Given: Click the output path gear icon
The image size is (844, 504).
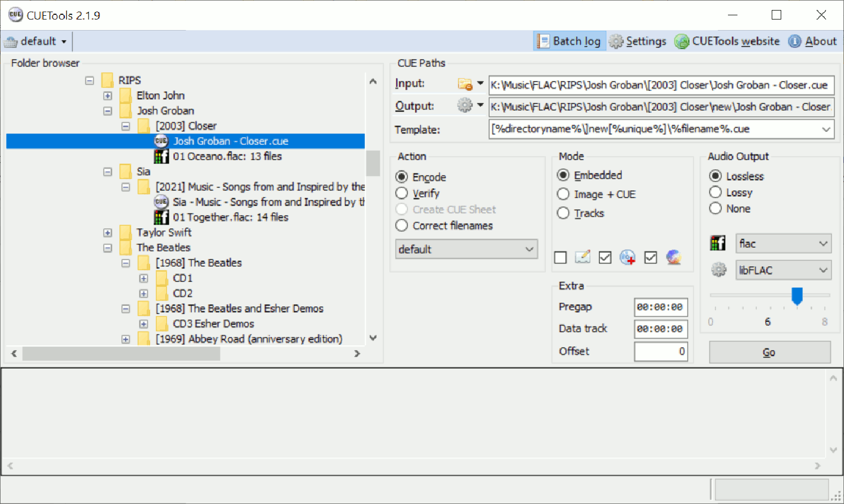Looking at the screenshot, I should (x=465, y=105).
